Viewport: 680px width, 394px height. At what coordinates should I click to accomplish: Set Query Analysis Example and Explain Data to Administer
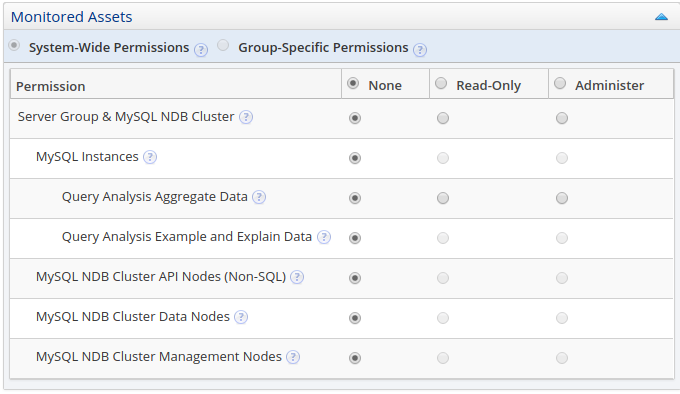click(x=562, y=238)
